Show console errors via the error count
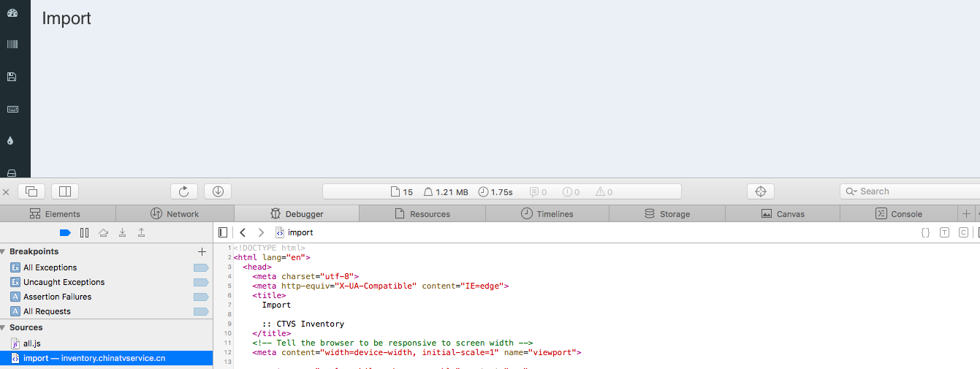Image resolution: width=980 pixels, height=369 pixels. click(571, 192)
